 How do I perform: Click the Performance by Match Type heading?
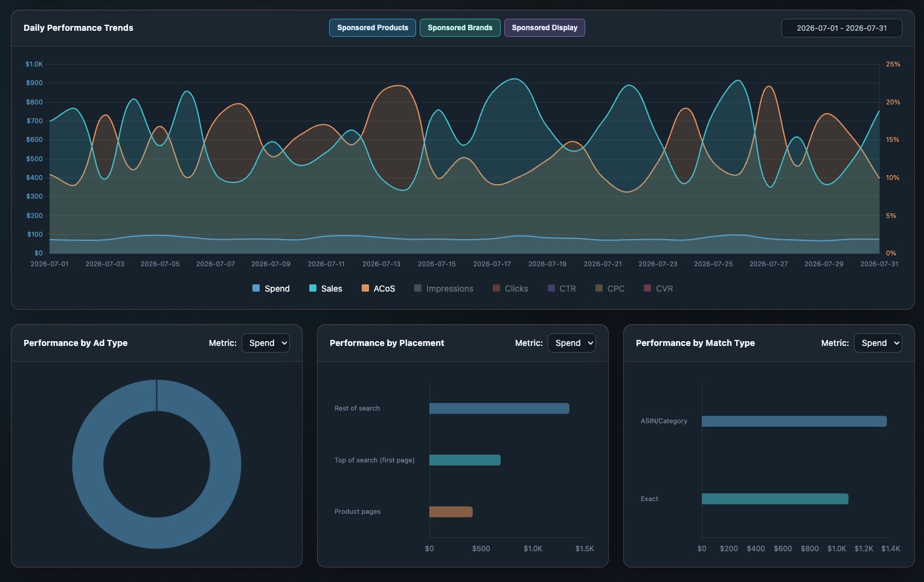(x=695, y=343)
